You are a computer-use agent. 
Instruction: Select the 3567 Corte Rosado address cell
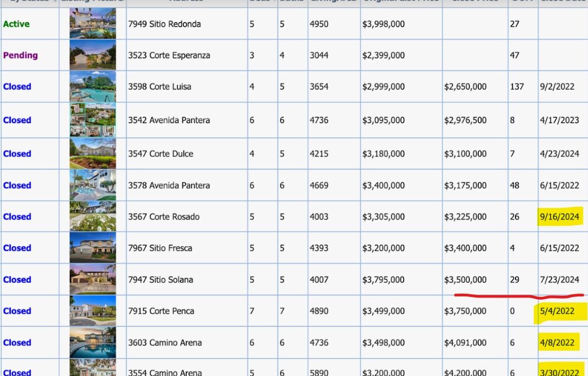pyautogui.click(x=187, y=216)
